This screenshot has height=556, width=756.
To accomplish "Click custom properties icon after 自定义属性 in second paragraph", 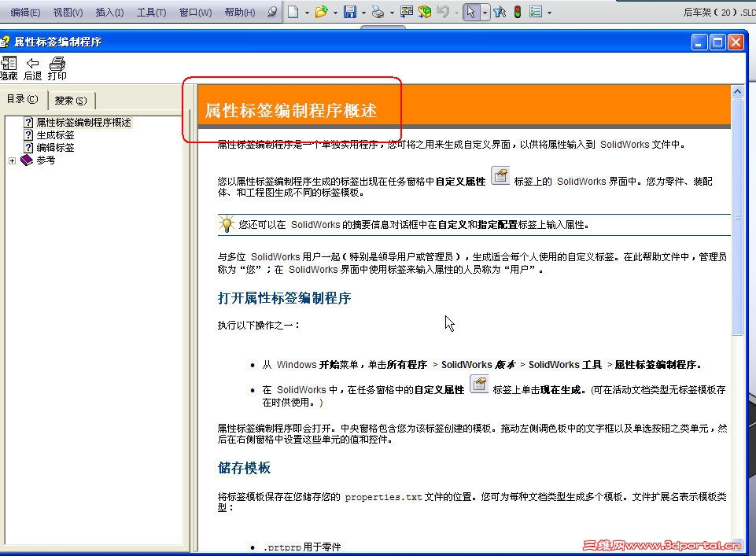I will [x=500, y=175].
